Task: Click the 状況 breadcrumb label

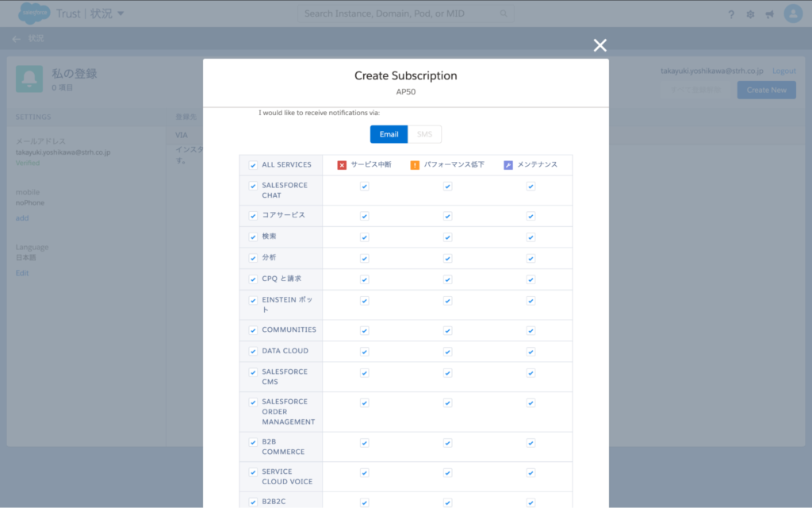Action: point(36,39)
